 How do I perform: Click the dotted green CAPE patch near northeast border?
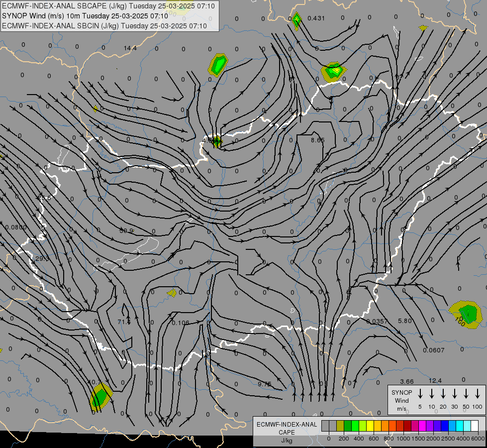click(334, 72)
